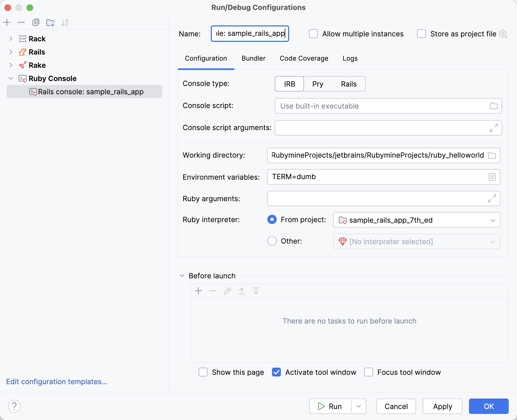Screen dimensions: 517x420
Task: Browse for console script via folder icon
Action: click(494, 106)
